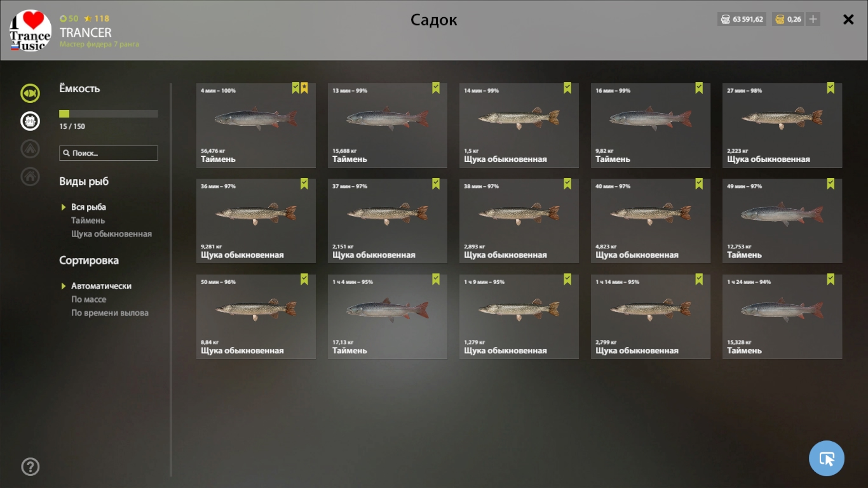Click the star trophy badge on 56,476 кг Таймень
The image size is (868, 488).
pyautogui.click(x=304, y=88)
